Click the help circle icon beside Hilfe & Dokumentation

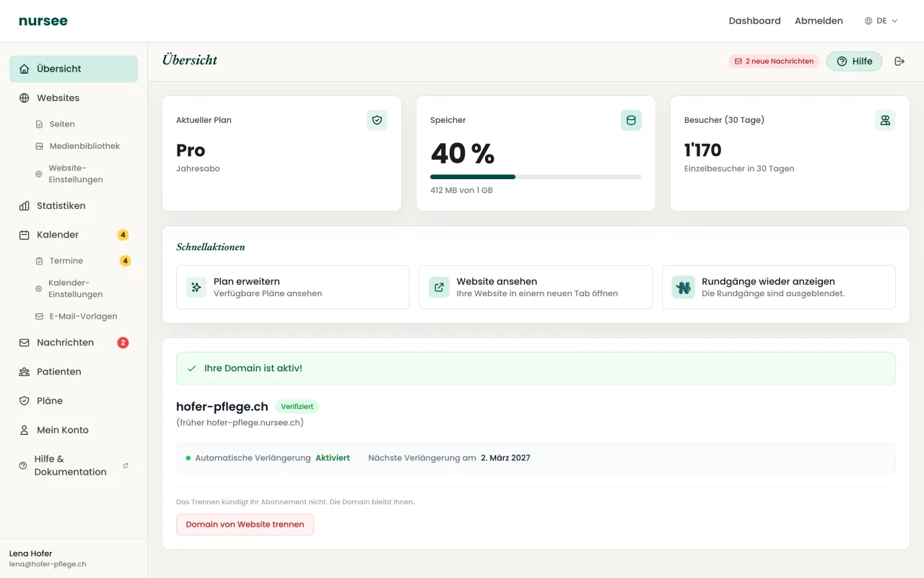pos(23,466)
